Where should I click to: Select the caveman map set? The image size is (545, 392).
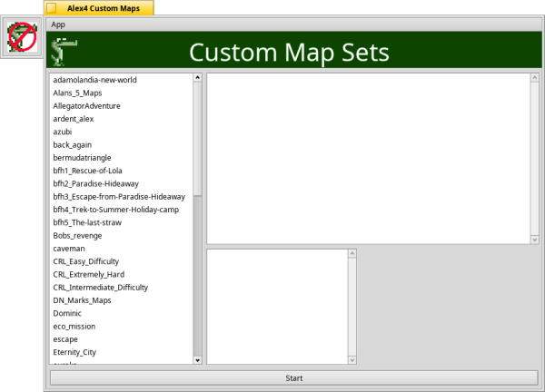[69, 249]
